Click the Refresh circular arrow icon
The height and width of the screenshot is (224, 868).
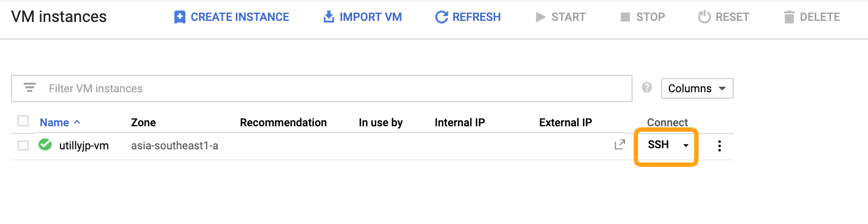tap(441, 17)
